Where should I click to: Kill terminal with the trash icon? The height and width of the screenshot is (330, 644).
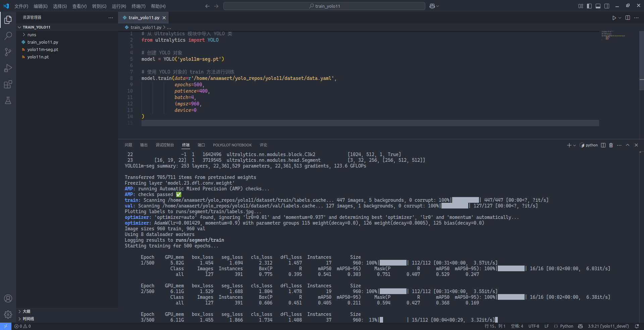pos(611,145)
